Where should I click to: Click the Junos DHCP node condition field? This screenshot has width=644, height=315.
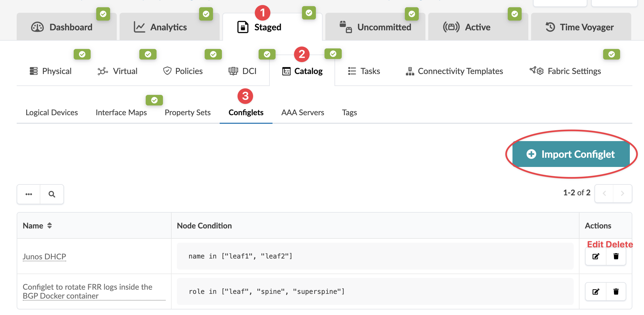click(x=375, y=256)
